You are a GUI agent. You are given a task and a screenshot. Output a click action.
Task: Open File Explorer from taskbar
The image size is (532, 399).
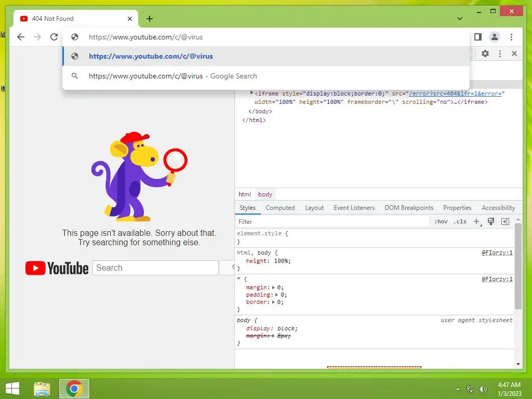[42, 389]
